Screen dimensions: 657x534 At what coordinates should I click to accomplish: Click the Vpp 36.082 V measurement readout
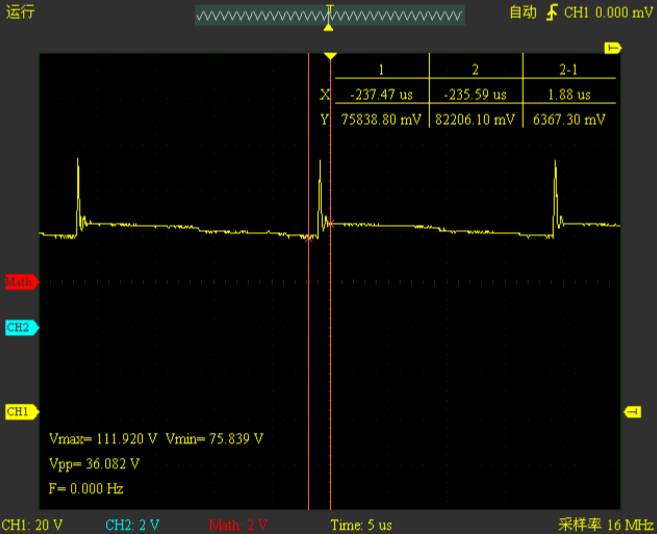click(x=94, y=464)
